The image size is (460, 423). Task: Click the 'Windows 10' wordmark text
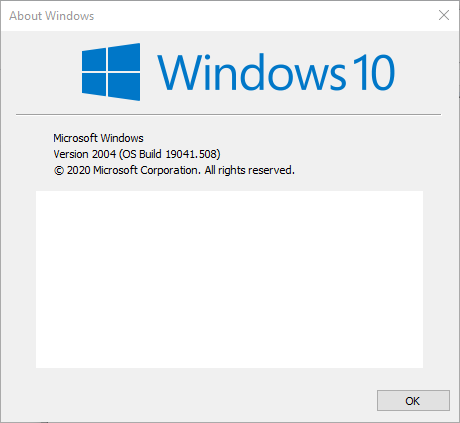[x=276, y=72]
